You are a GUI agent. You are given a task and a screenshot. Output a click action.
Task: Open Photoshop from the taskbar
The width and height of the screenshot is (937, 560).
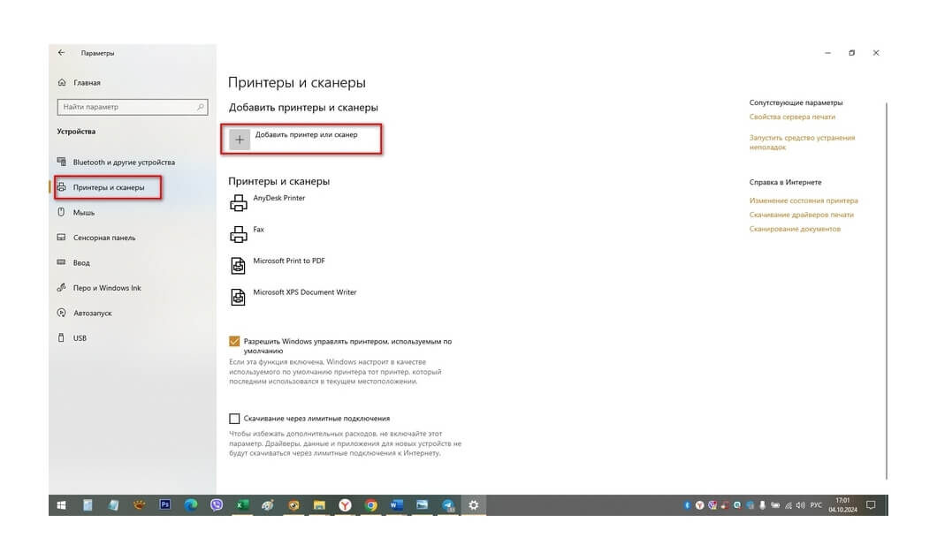point(165,505)
